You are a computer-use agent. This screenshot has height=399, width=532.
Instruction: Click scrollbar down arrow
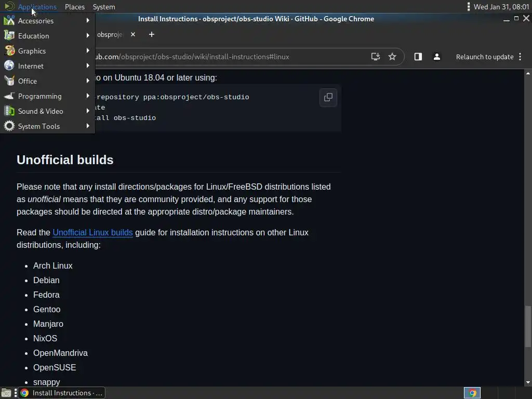tap(528, 382)
